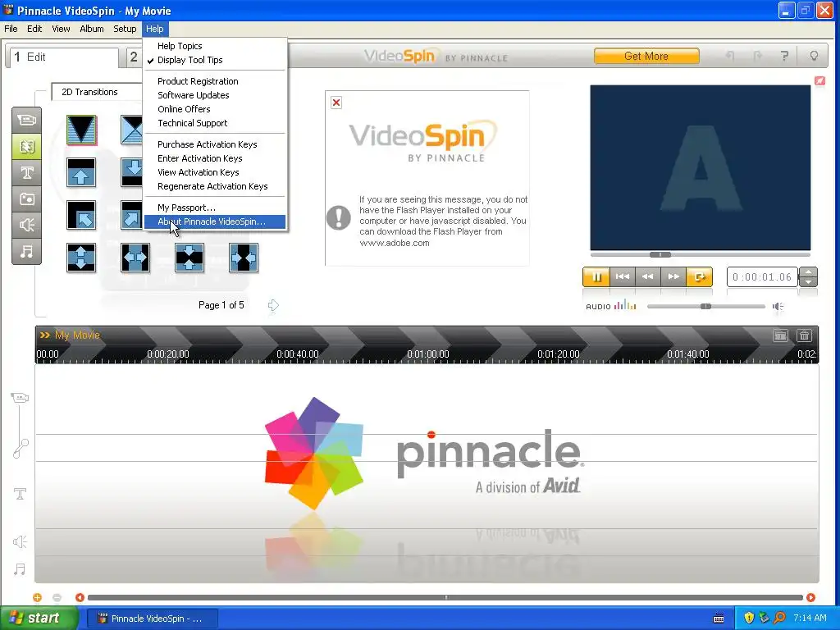Click the Undo arrow icon
840x630 pixels.
coord(730,56)
